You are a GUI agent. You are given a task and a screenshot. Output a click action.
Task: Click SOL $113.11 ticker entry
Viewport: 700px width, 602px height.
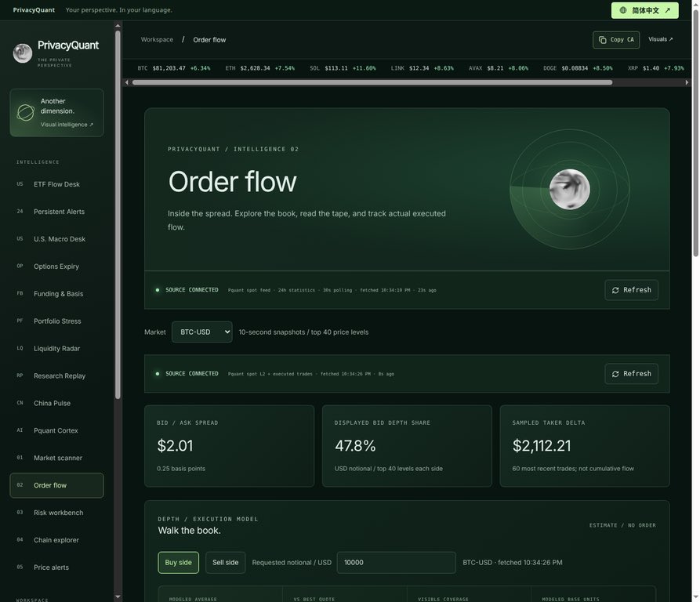click(x=343, y=68)
